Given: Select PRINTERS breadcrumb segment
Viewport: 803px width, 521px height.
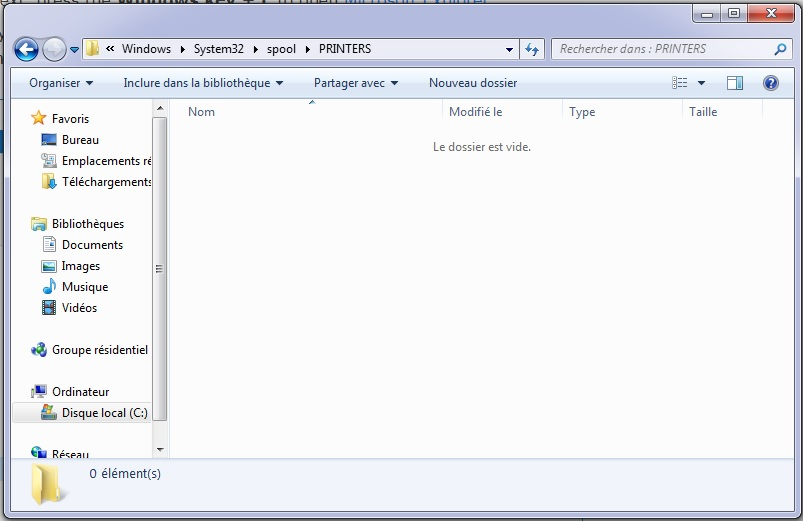Looking at the screenshot, I should click(x=345, y=49).
